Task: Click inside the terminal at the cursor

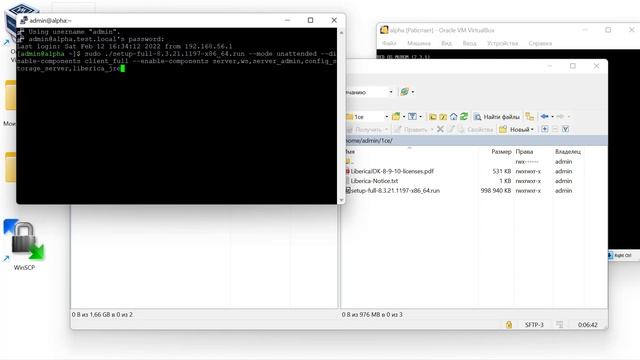Action: coord(122,69)
